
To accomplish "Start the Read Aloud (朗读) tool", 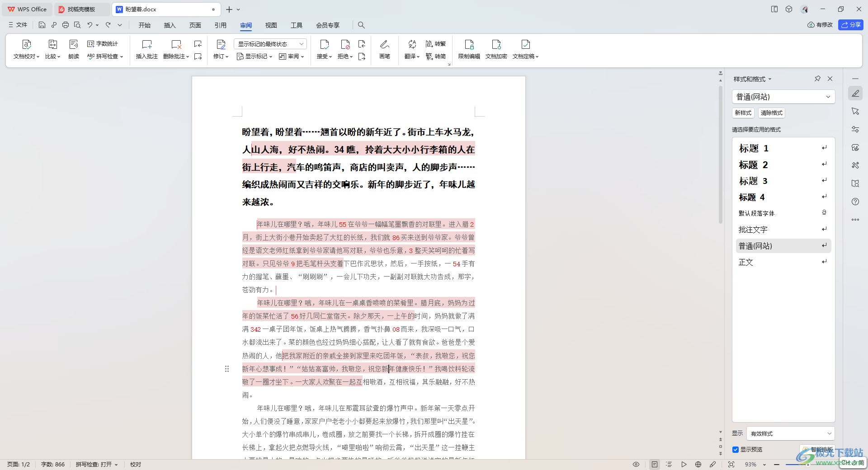I will (x=74, y=49).
